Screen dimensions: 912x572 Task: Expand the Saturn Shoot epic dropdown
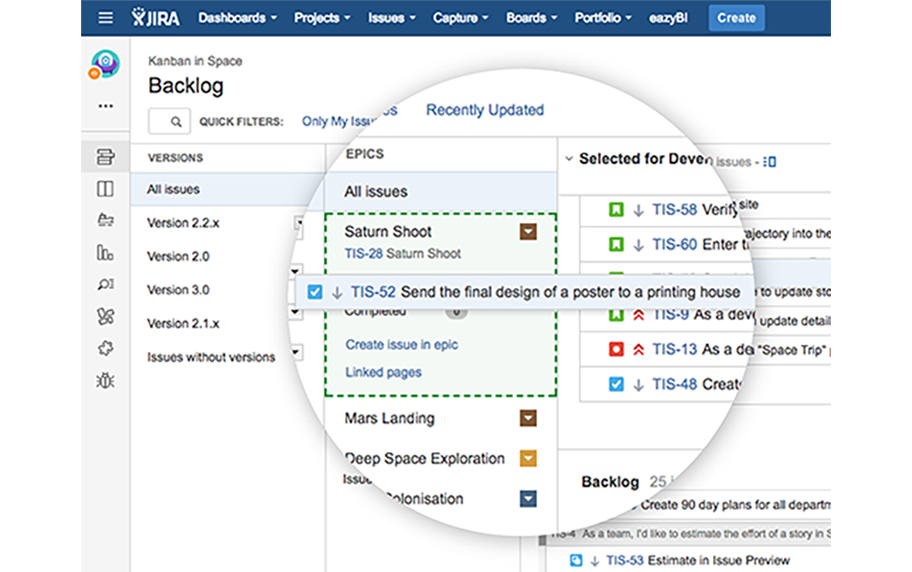(528, 232)
